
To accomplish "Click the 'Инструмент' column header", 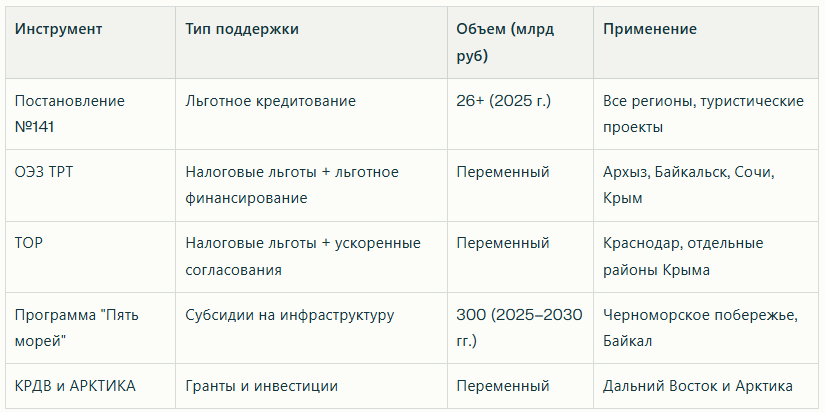I will pyautogui.click(x=58, y=29).
